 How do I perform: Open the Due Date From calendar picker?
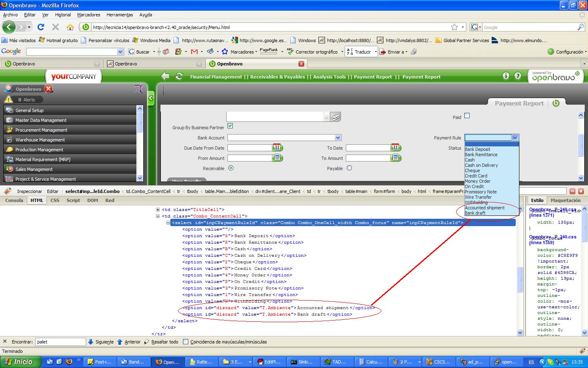(277, 148)
